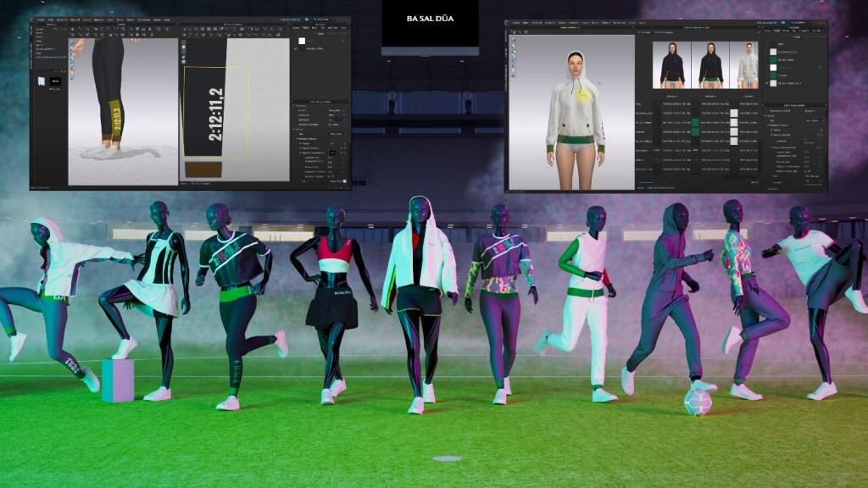The image size is (868, 488).
Task: Select the white hoodie colorway thumbnail
Action: click(x=746, y=65)
